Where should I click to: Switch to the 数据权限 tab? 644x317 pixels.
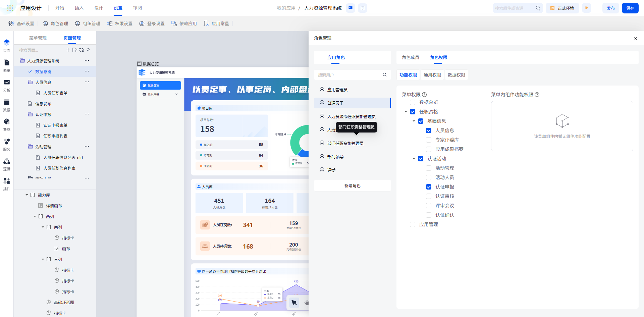pyautogui.click(x=456, y=75)
